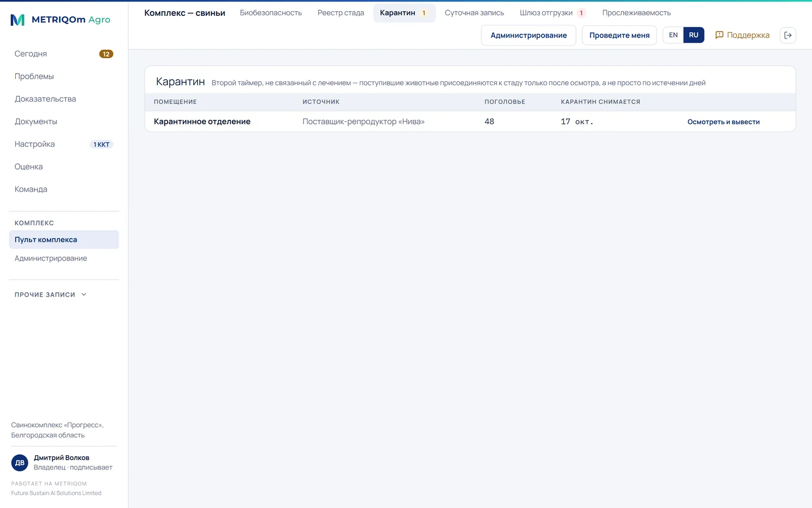The image size is (812, 508).
Task: Open Команда in the sidebar
Action: click(x=64, y=189)
